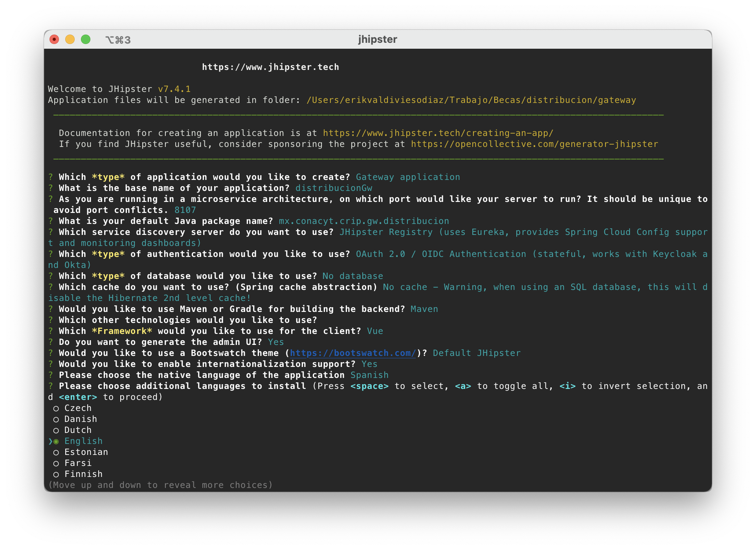Click the Estonian language label

[86, 452]
